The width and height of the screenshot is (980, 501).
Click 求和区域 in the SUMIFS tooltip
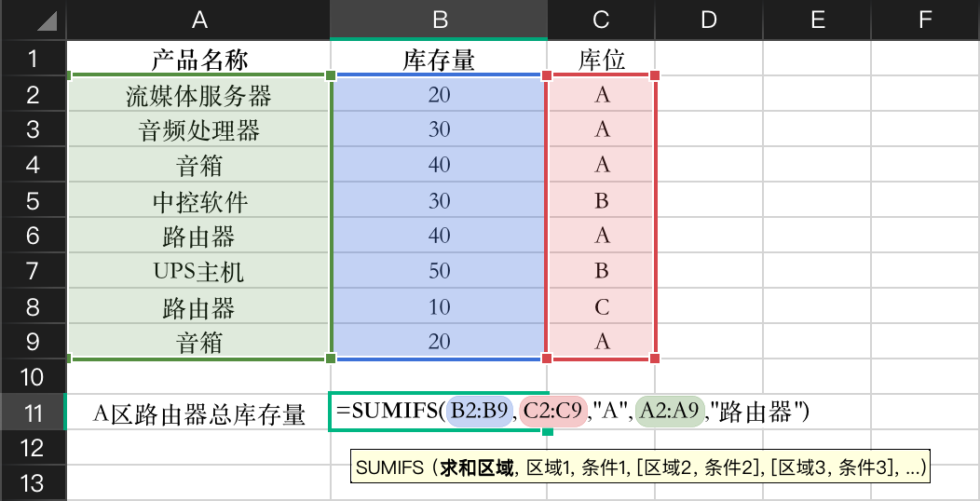(476, 467)
